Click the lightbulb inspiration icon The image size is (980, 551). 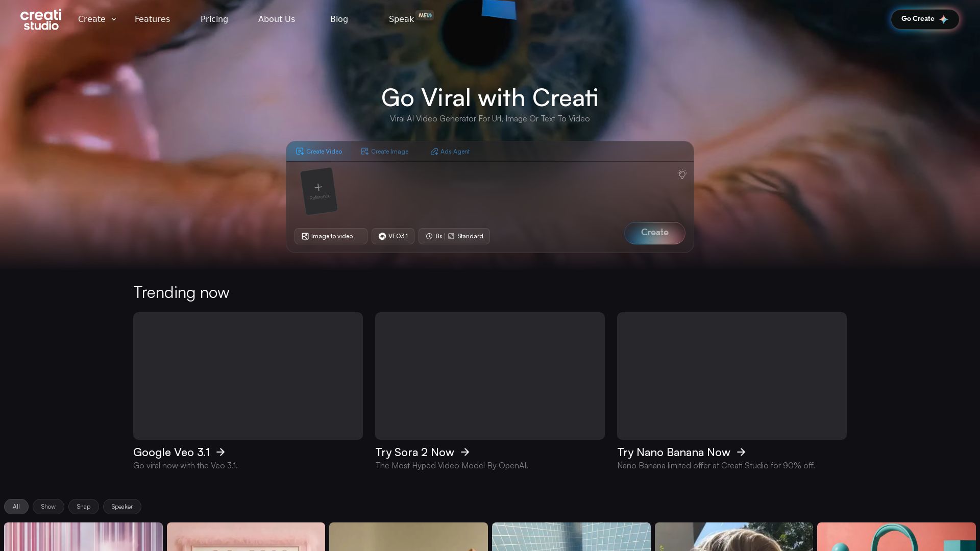pyautogui.click(x=682, y=174)
